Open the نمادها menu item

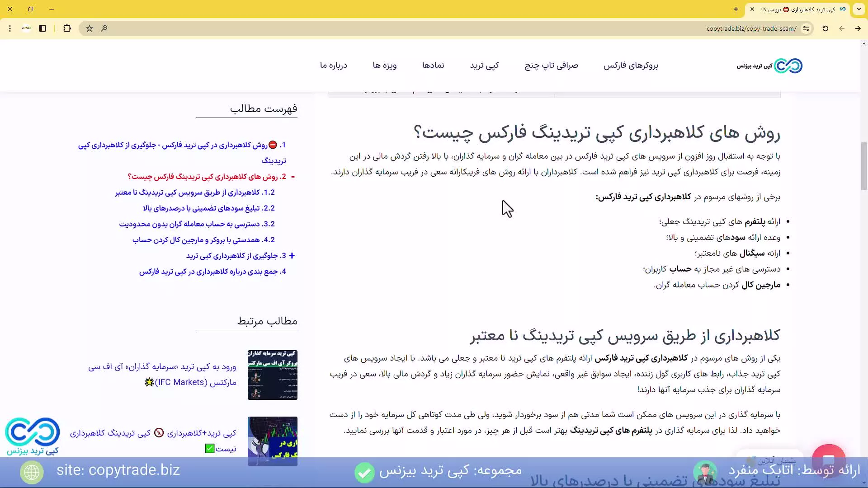(x=433, y=66)
